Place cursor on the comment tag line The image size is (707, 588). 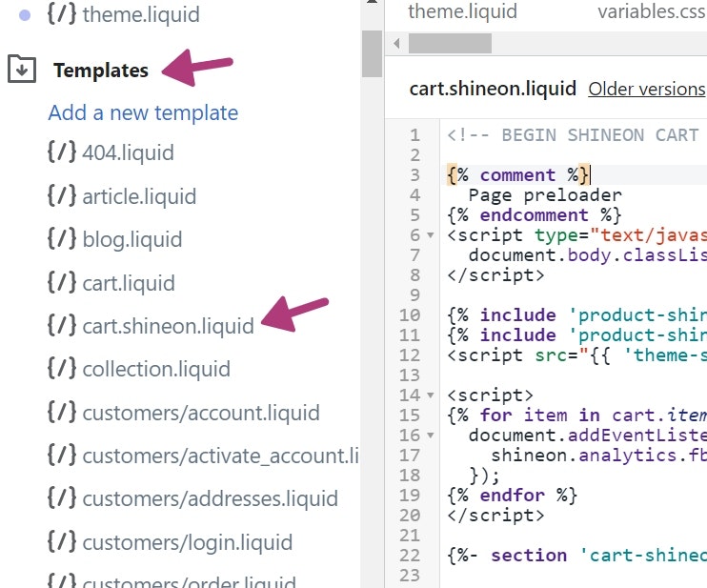(518, 175)
